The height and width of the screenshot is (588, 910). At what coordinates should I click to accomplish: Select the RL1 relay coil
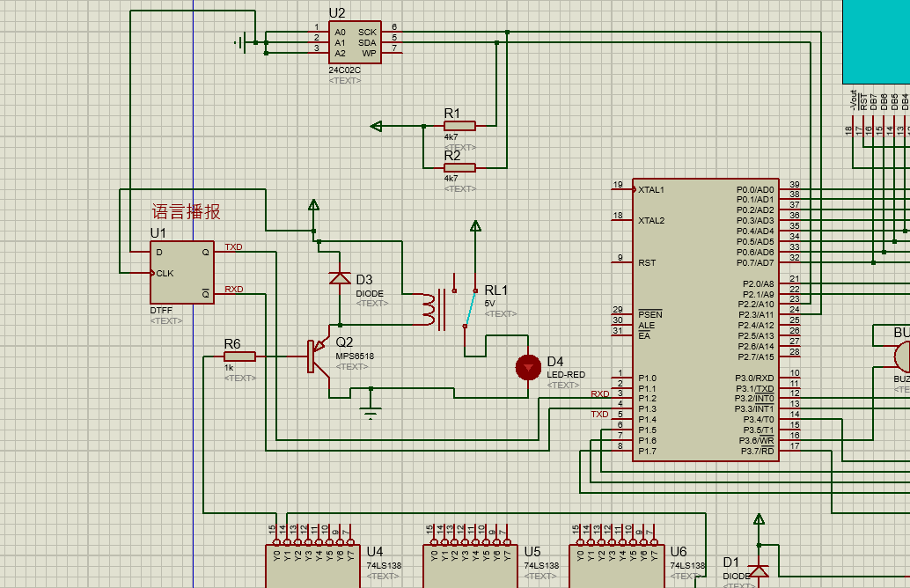click(429, 309)
